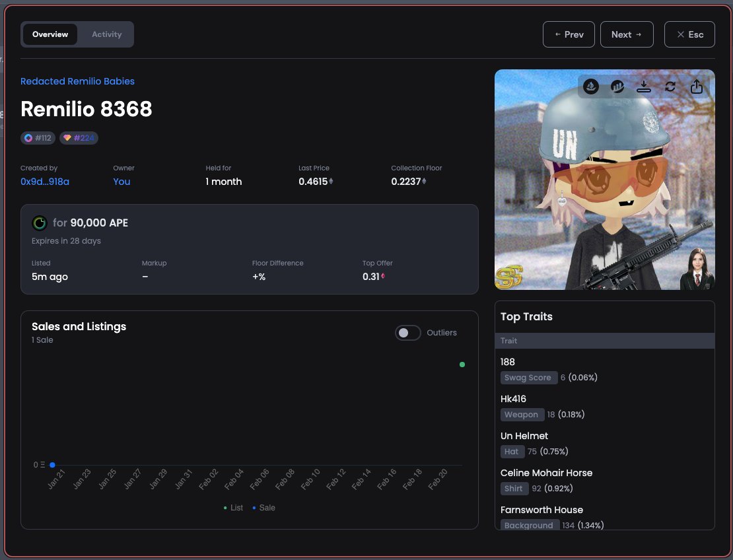This screenshot has height=560, width=733.
Task: Click the Farnsworth House trait name
Action: tap(541, 510)
